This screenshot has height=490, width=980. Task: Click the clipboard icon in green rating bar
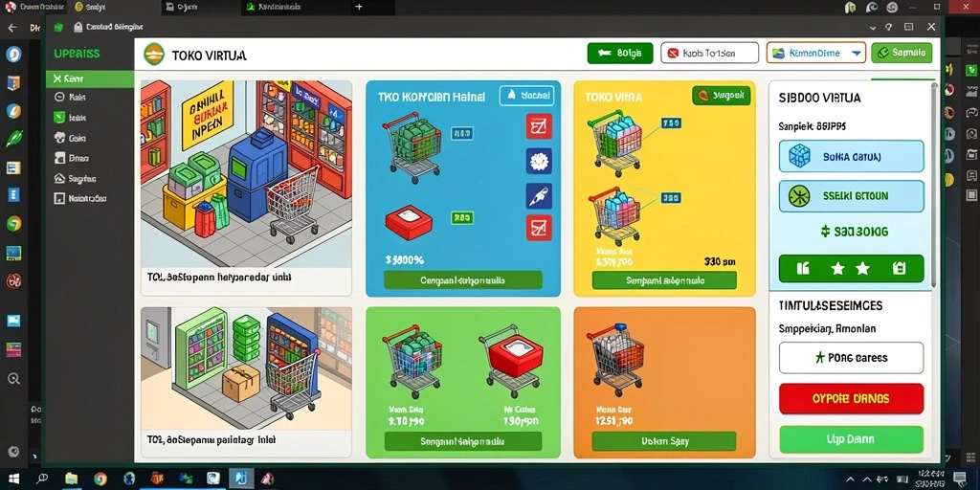(x=899, y=269)
